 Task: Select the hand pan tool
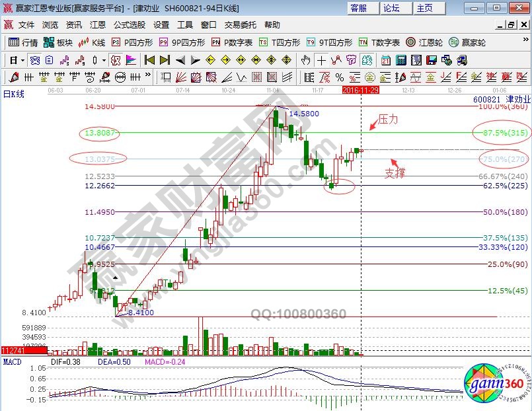click(305, 60)
